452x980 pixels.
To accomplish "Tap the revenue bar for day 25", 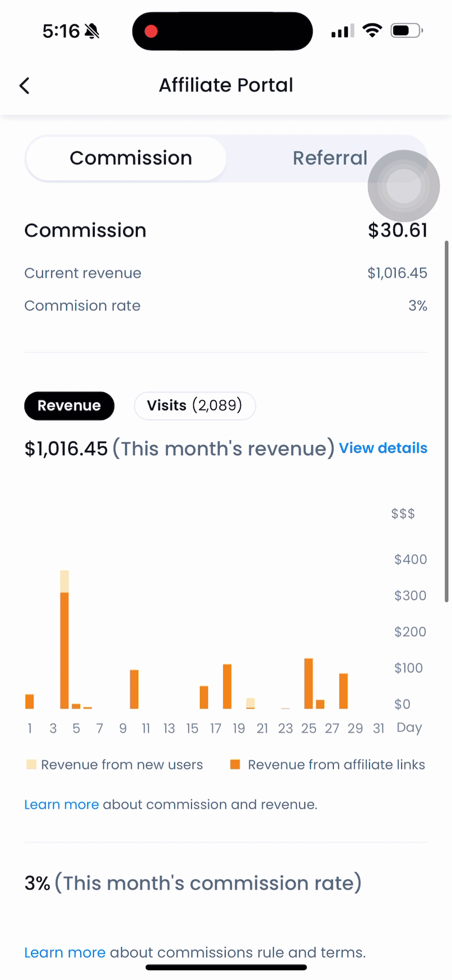I will tap(308, 684).
